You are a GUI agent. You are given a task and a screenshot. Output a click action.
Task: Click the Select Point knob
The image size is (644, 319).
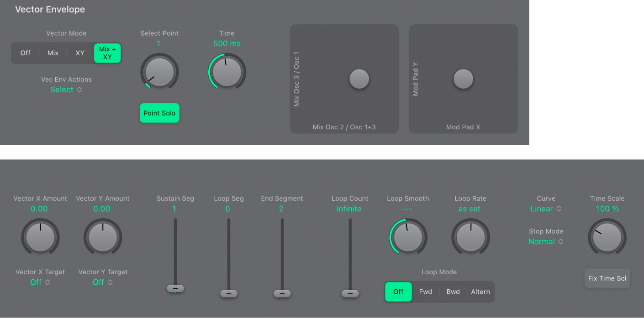(159, 72)
